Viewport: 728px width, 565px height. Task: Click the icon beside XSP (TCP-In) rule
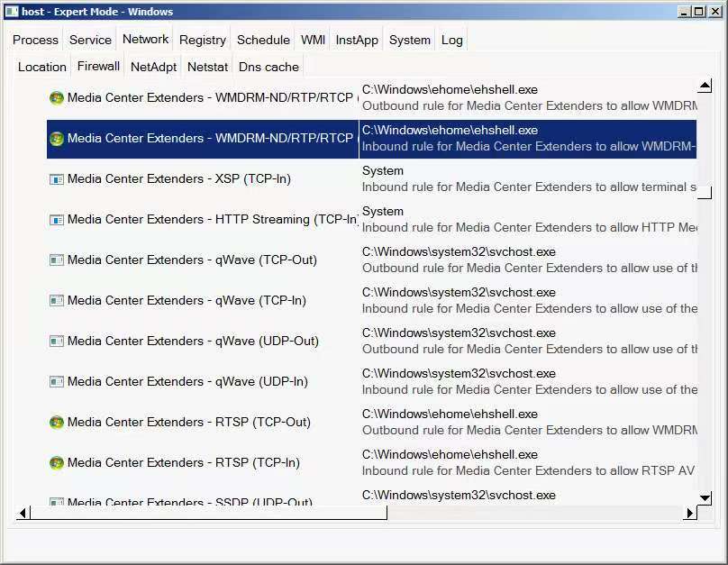57,179
